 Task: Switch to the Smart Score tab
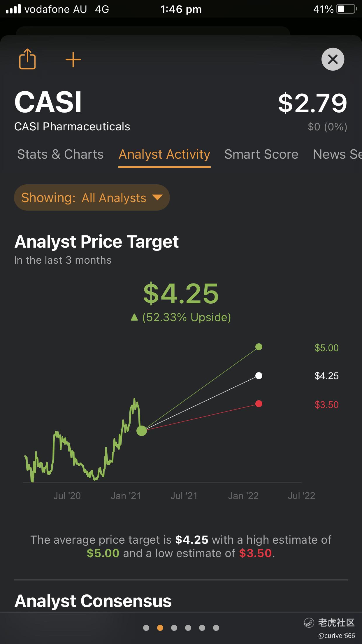click(261, 154)
